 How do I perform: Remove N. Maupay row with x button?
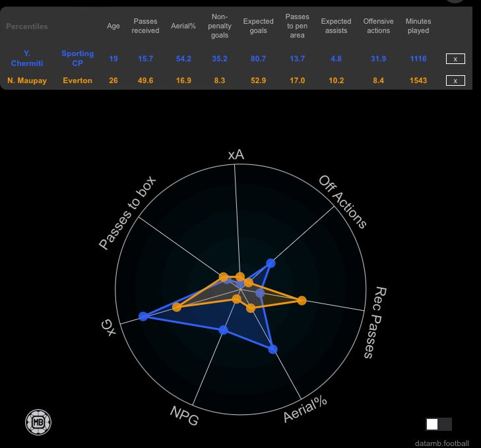point(455,80)
